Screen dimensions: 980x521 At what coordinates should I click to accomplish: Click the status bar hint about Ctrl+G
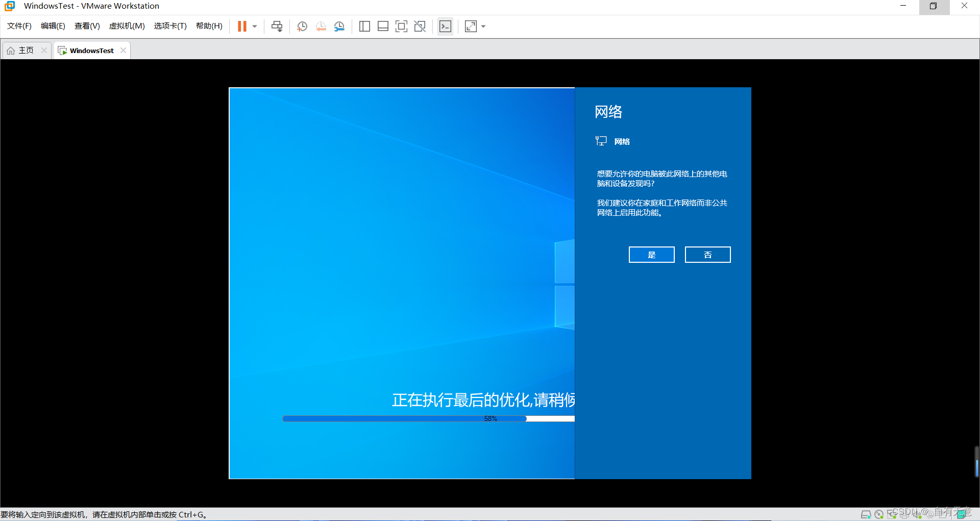tap(104, 514)
